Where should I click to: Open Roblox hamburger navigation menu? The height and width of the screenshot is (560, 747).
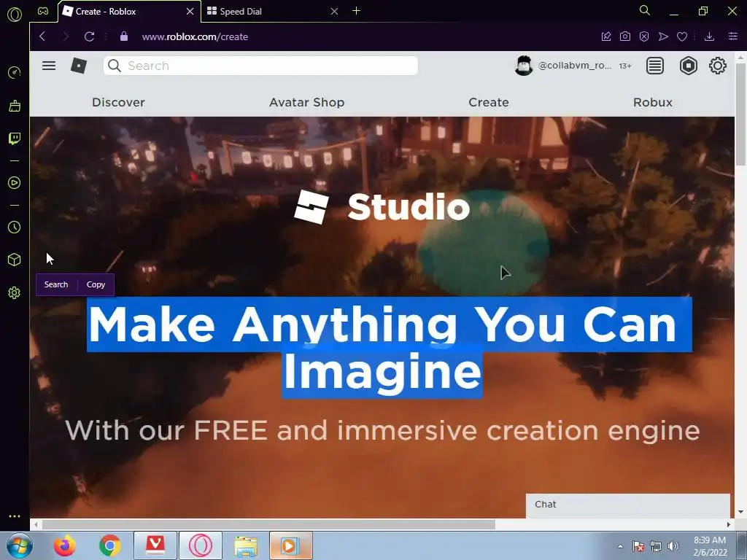pyautogui.click(x=49, y=66)
